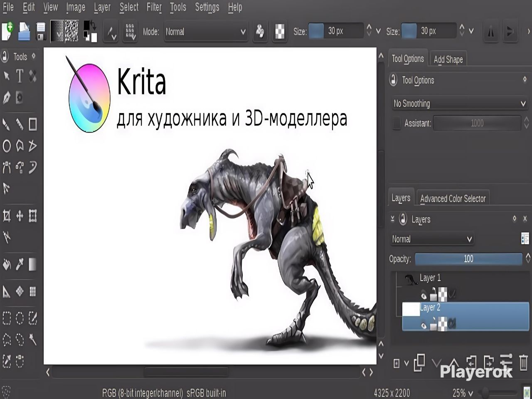Select the Rectangular Selection tool
532x399 pixels.
click(x=6, y=318)
